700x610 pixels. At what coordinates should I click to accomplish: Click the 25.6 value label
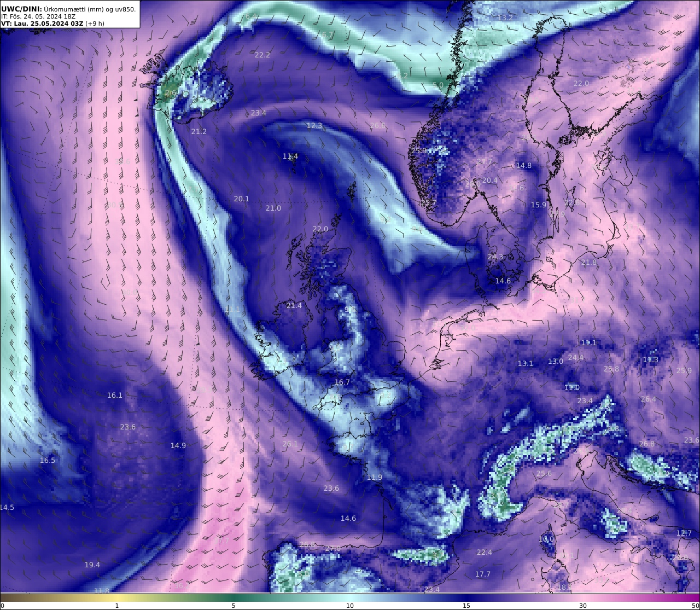tap(544, 474)
